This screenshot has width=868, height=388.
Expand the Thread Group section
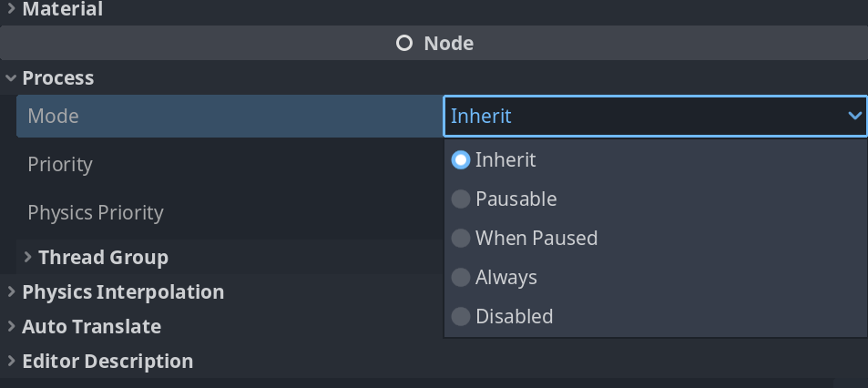point(103,258)
